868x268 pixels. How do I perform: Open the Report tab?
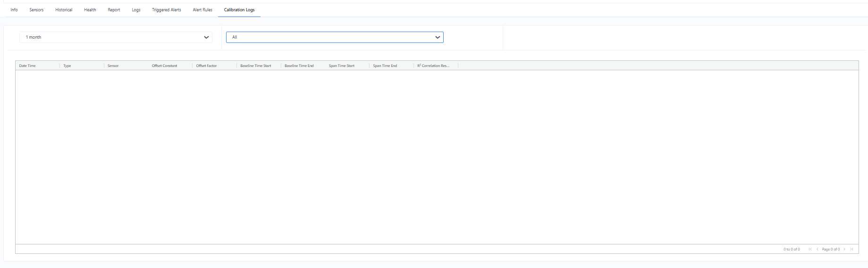coord(114,10)
